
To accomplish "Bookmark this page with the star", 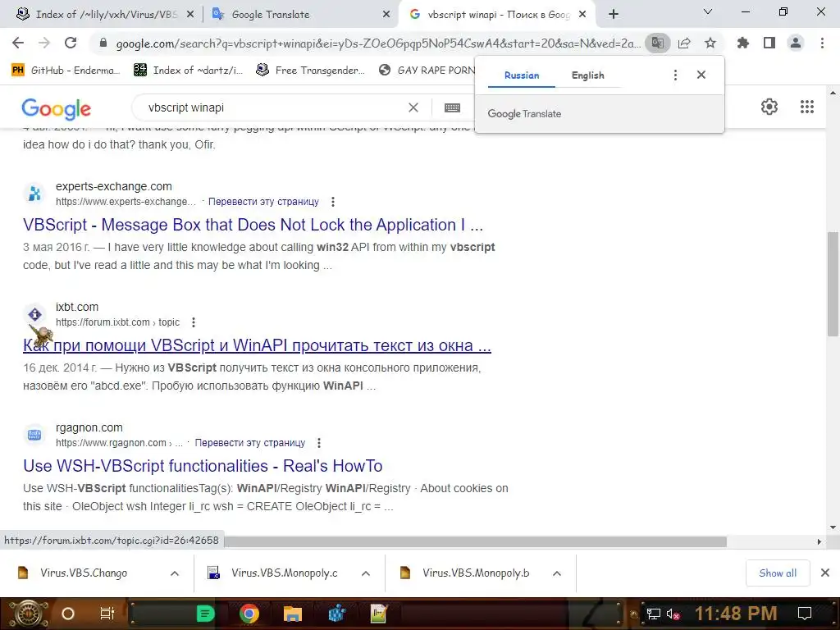I will 710,43.
